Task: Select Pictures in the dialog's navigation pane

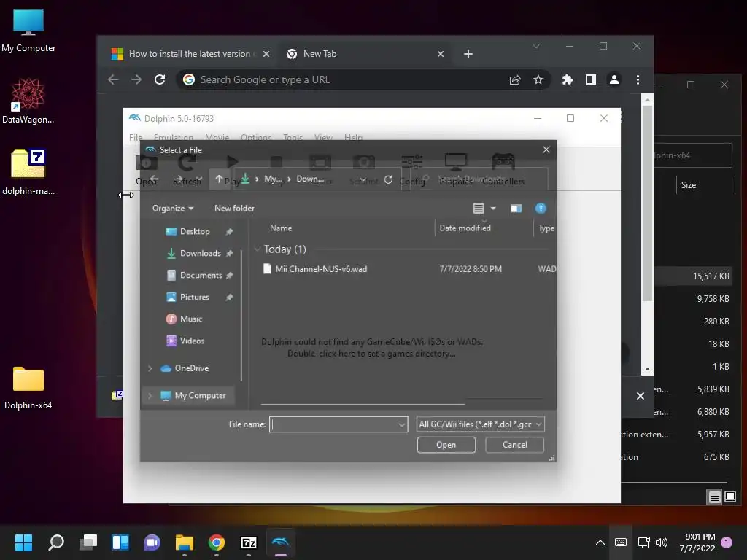Action: pyautogui.click(x=194, y=297)
